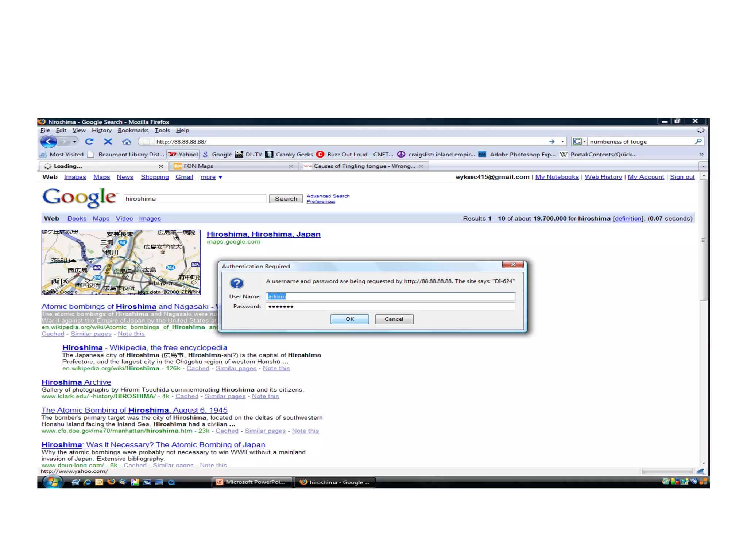Open the View menu
The height and width of the screenshot is (560, 747).
79,130
